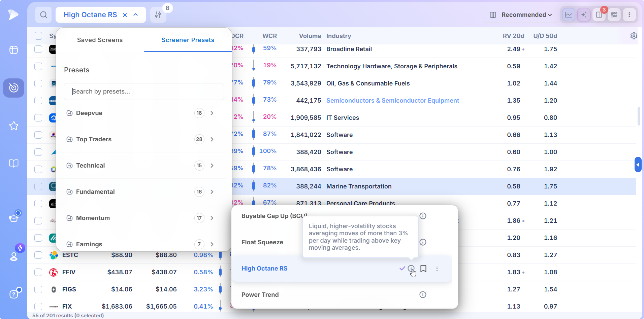
Task: Open the book icon in sidebar
Action: pyautogui.click(x=14, y=164)
